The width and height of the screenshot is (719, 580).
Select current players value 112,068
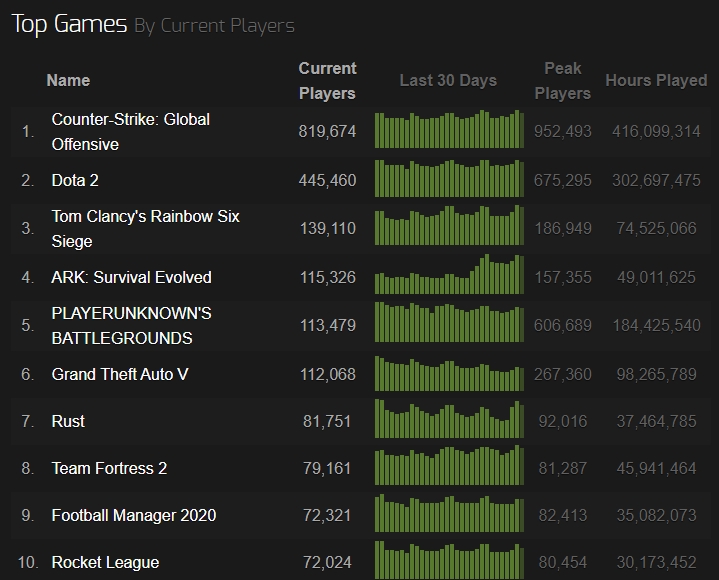pos(327,374)
